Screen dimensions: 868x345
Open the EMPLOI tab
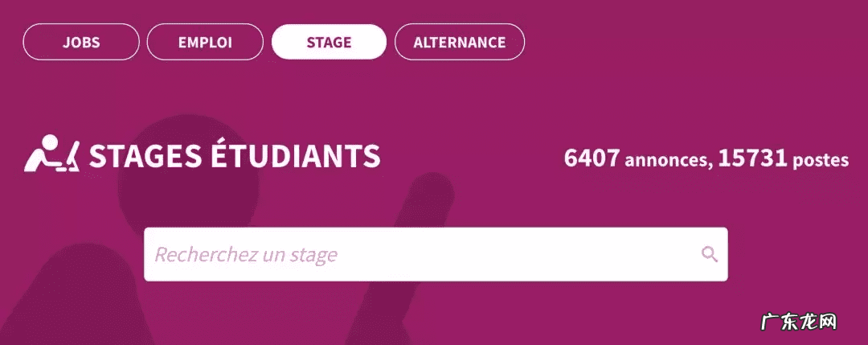pos(205,43)
